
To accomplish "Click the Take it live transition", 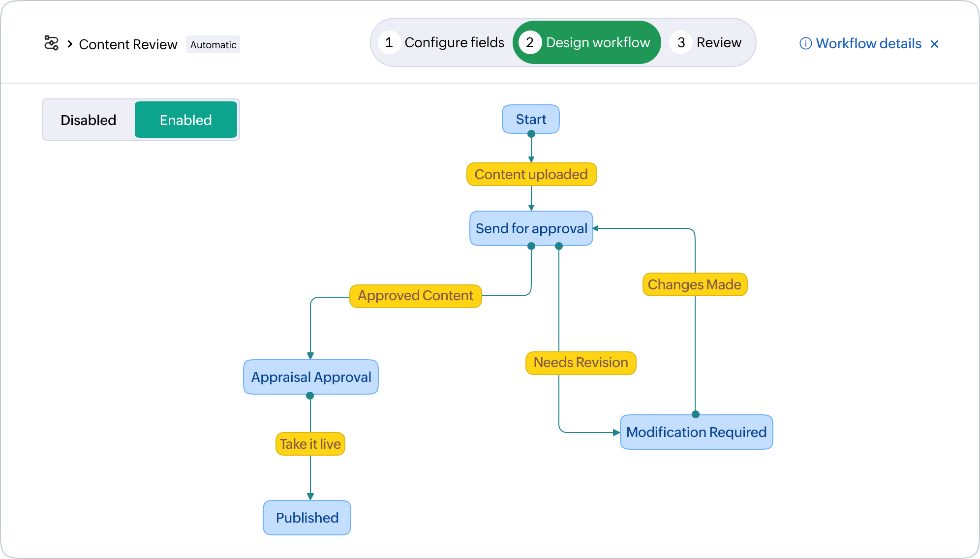I will [x=310, y=444].
